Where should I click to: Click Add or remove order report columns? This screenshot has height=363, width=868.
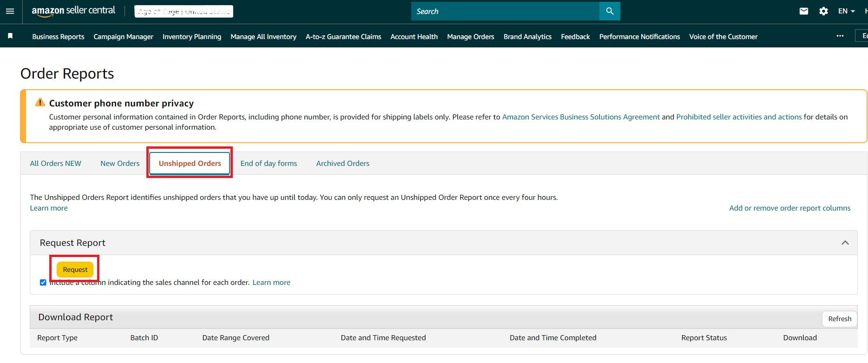(x=790, y=208)
